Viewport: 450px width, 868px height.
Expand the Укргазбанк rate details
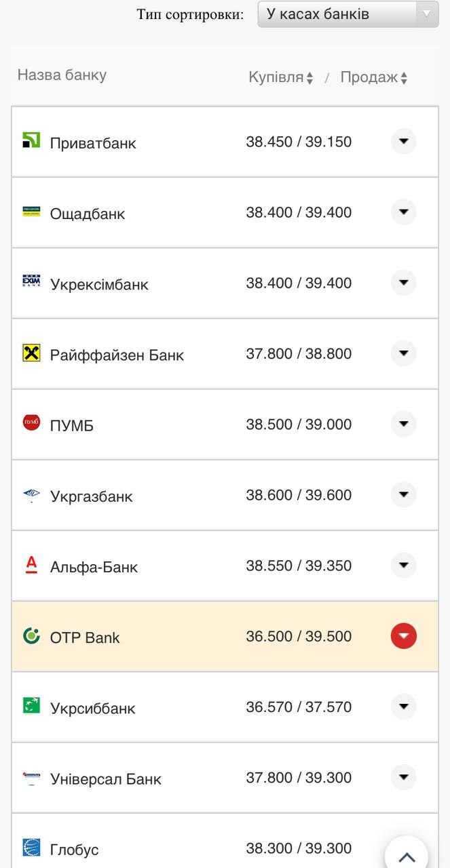tap(403, 494)
